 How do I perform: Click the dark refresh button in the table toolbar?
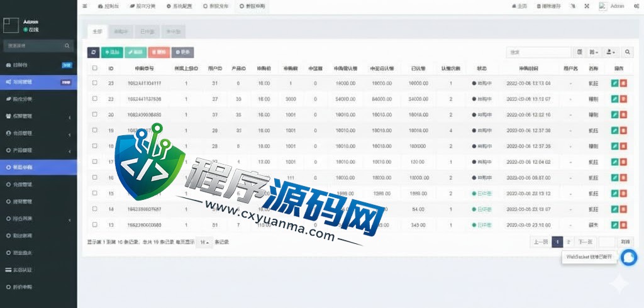pos(93,52)
